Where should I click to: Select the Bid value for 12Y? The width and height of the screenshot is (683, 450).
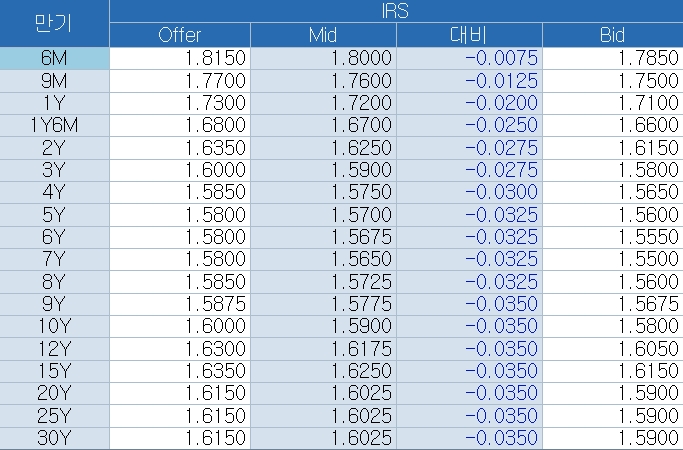tap(612, 348)
